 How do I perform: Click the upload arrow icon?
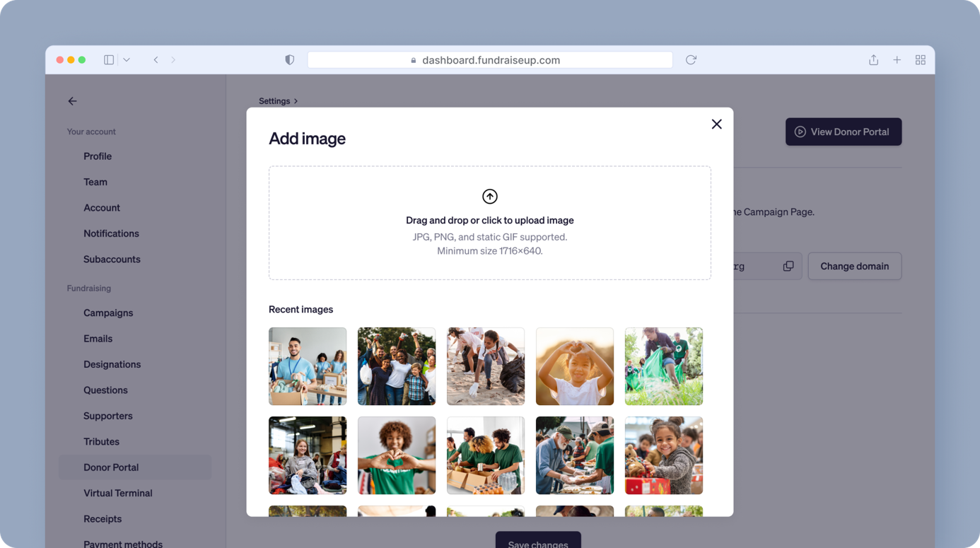pos(489,197)
